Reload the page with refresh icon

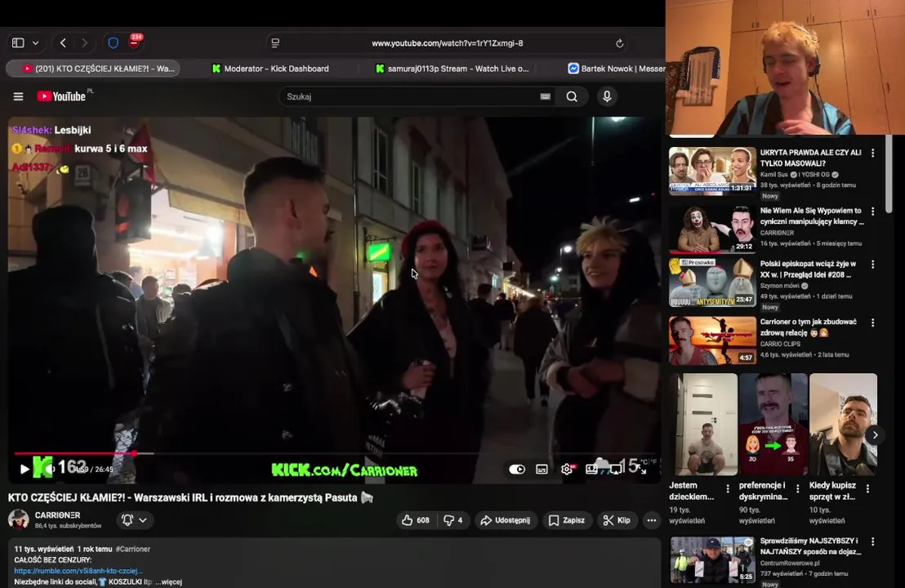(x=619, y=43)
